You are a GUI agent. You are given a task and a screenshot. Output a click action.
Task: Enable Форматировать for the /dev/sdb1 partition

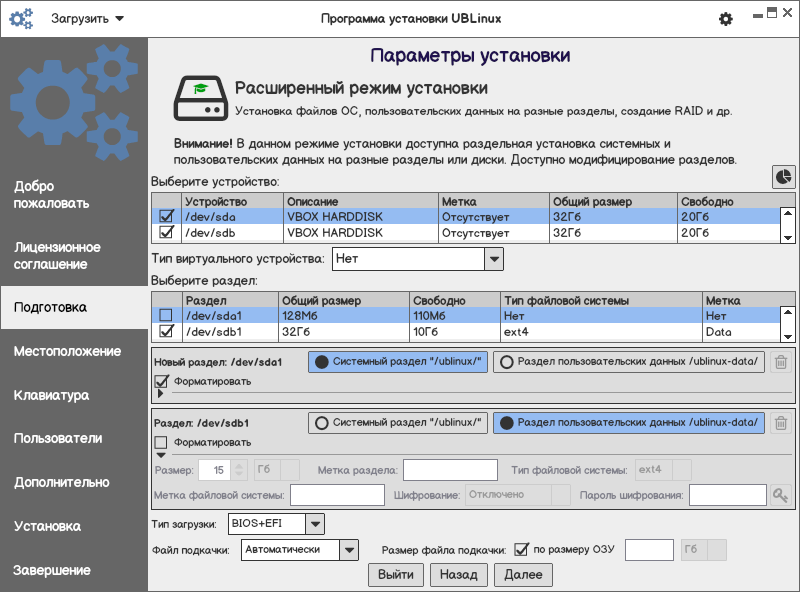tap(161, 442)
